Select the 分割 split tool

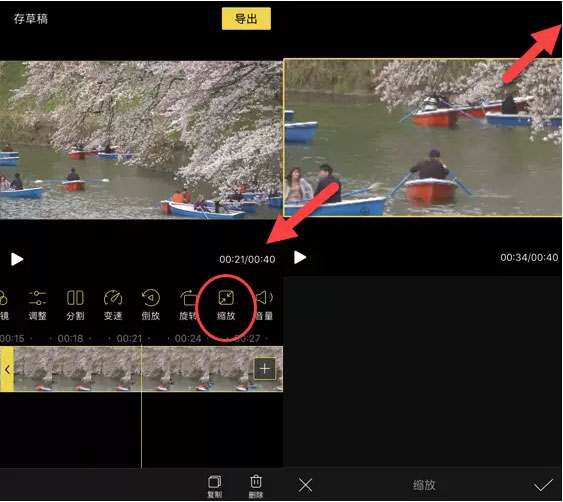click(x=75, y=305)
